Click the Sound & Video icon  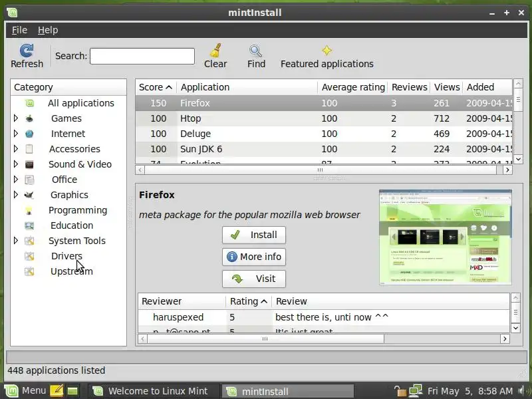29,164
